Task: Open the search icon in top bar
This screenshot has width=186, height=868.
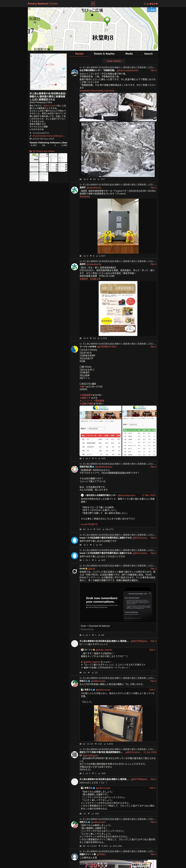Action: tap(145, 4)
